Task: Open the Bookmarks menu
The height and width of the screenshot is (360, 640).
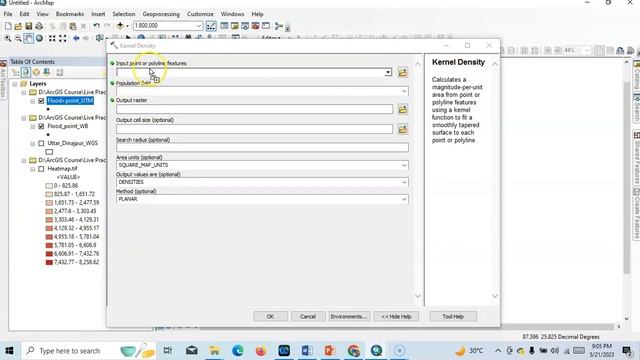Action: tap(70, 14)
